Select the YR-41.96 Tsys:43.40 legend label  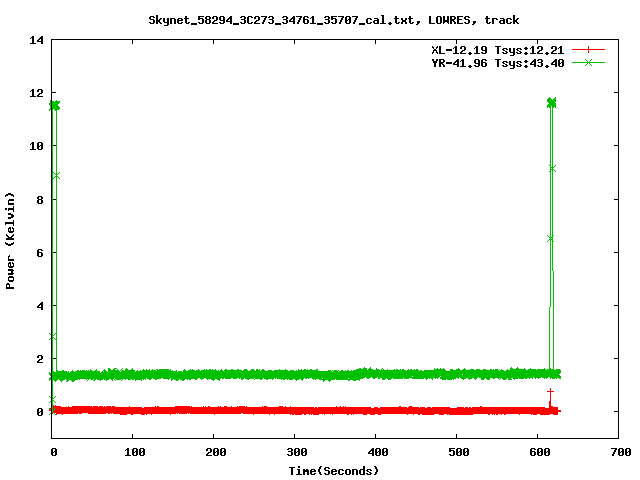498,63
